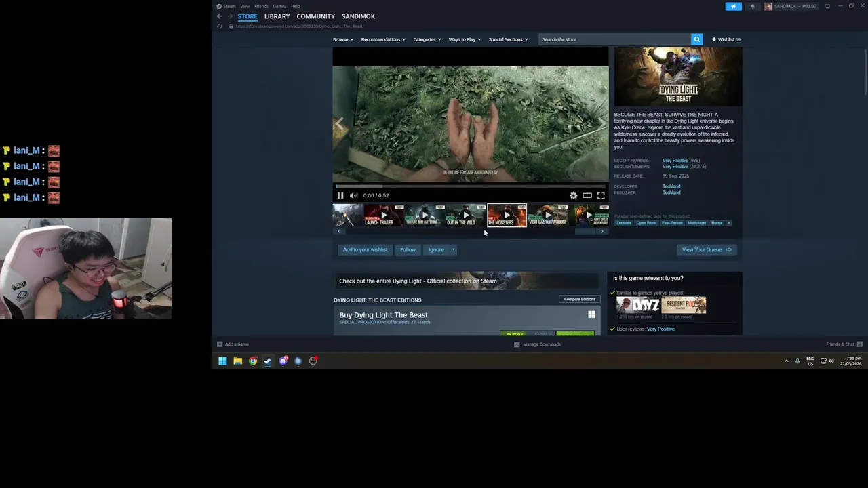
Task: Open Google Chrome from the taskbar
Action: click(x=253, y=361)
